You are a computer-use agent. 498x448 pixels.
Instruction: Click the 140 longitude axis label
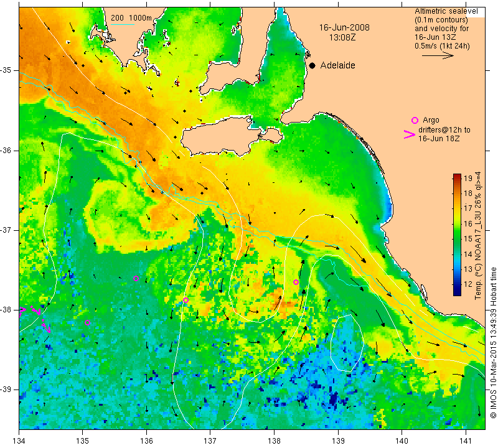(402, 441)
